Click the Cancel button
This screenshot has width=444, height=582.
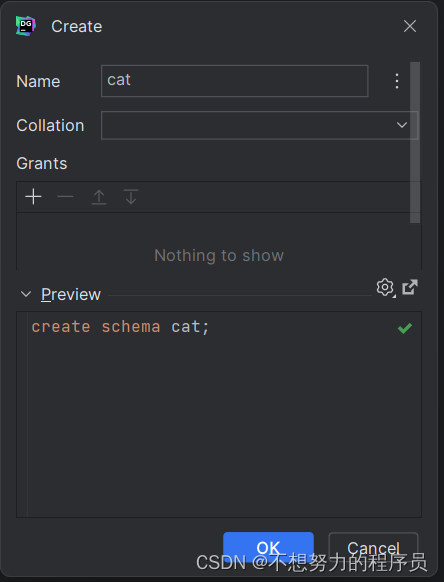[x=373, y=547]
